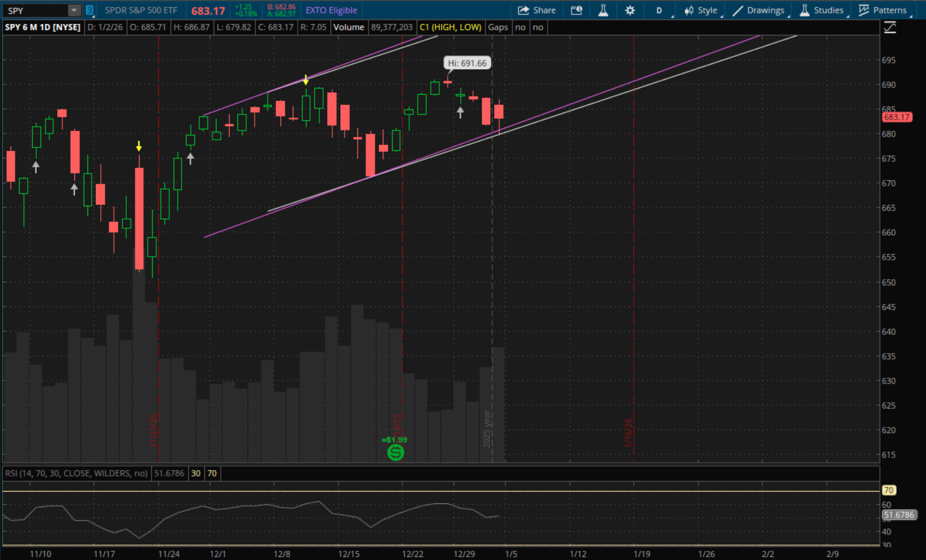Image resolution: width=926 pixels, height=560 pixels.
Task: Open the Patterns menu
Action: 883,10
